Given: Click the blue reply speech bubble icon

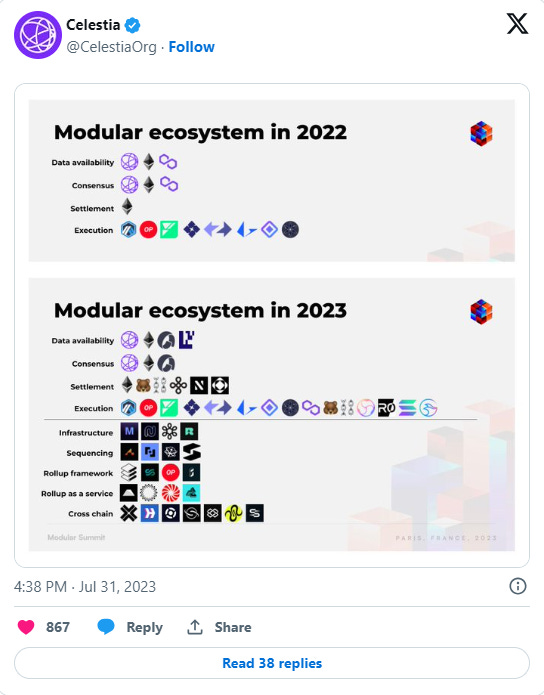Looking at the screenshot, I should point(106,627).
